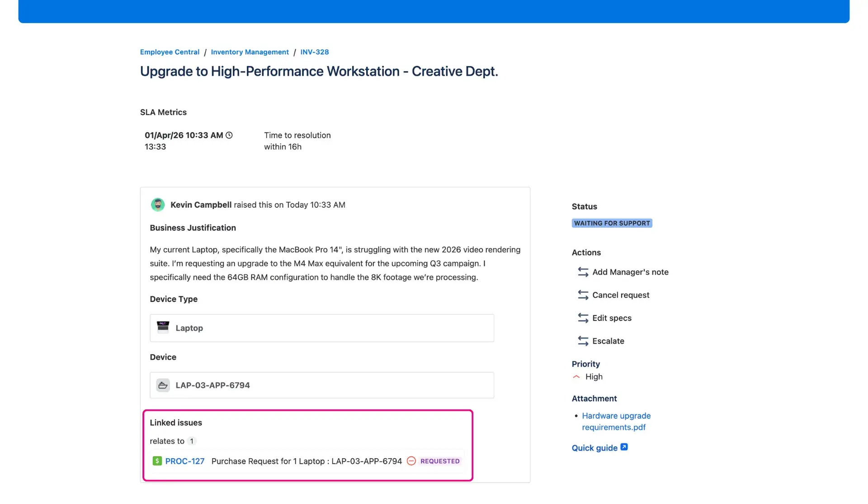Image resolution: width=868 pixels, height=504 pixels.
Task: Open the WAITING FOR SUPPORT status dropdown
Action: [x=612, y=223]
